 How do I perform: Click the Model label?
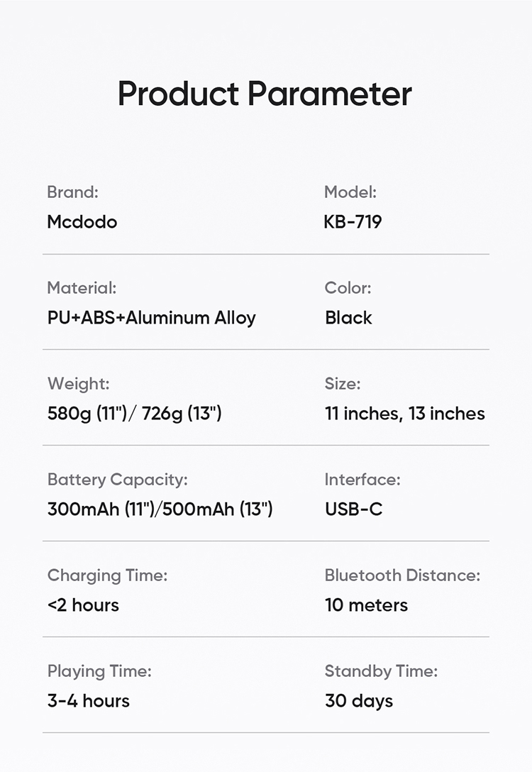pos(350,192)
